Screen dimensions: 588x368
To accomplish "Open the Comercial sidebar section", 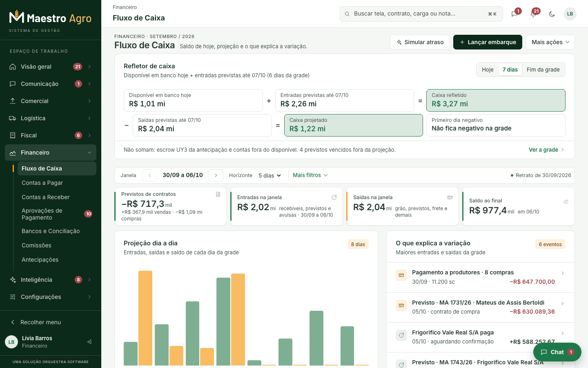I will (51, 101).
